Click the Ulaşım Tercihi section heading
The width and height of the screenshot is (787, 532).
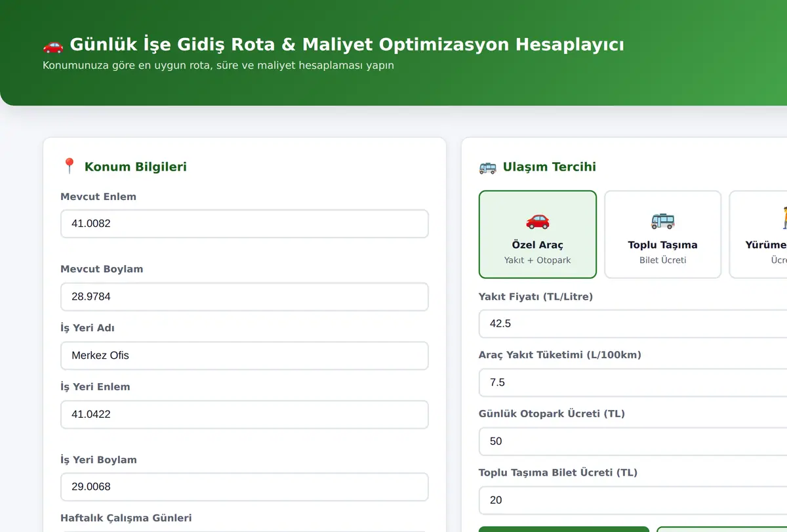[x=550, y=167]
